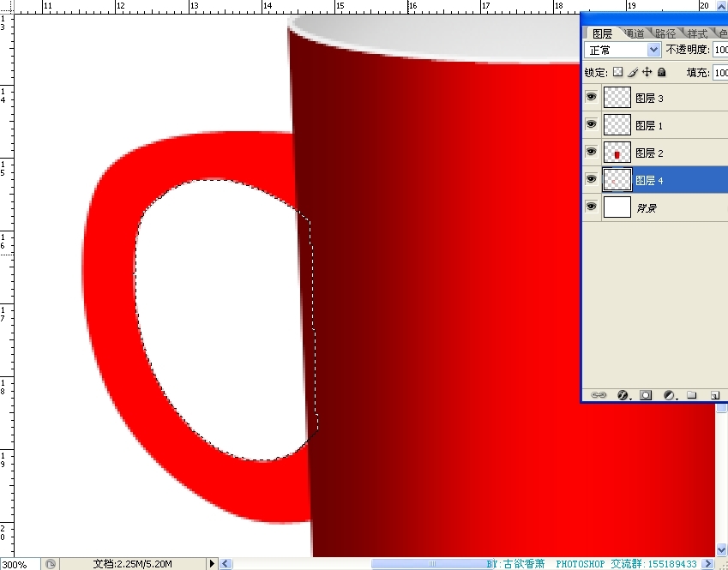Click the create new layer icon
This screenshot has width=728, height=570.
click(x=713, y=395)
